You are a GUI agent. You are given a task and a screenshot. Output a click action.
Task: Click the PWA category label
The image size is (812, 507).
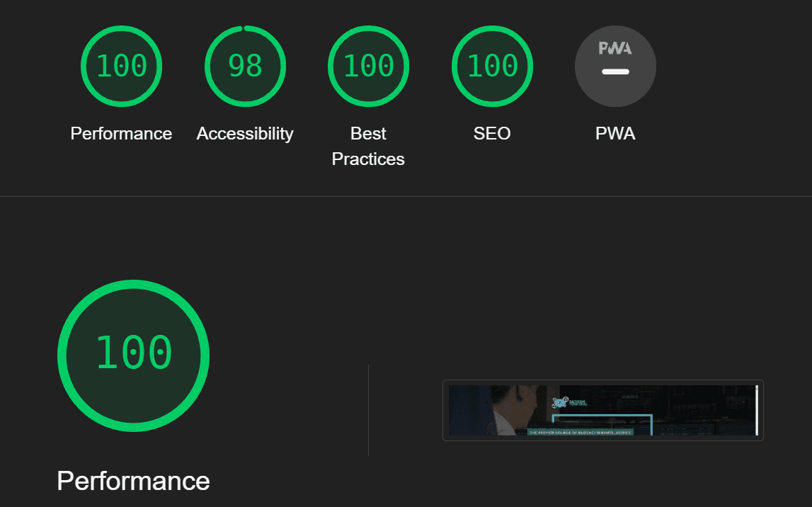pyautogui.click(x=615, y=134)
